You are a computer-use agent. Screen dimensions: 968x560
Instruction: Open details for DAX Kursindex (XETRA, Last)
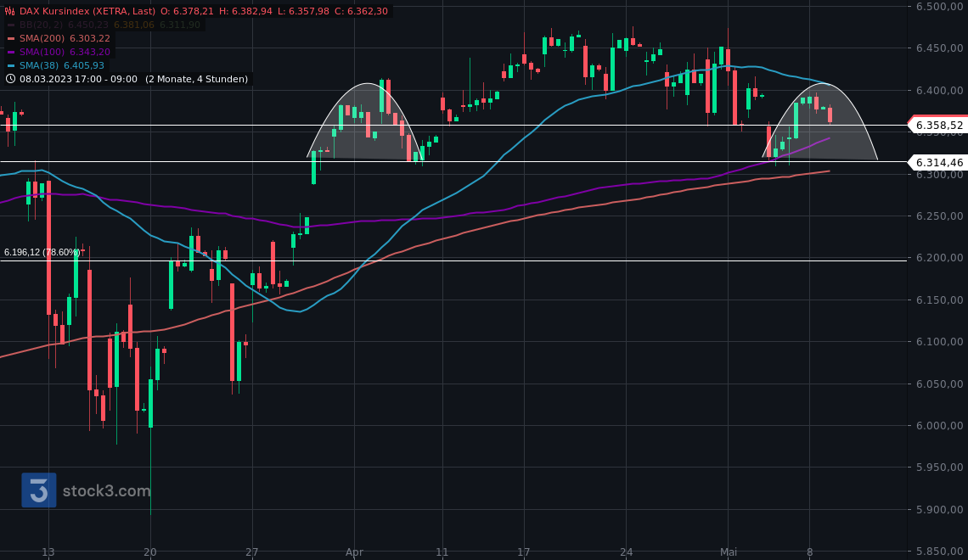tap(85, 10)
